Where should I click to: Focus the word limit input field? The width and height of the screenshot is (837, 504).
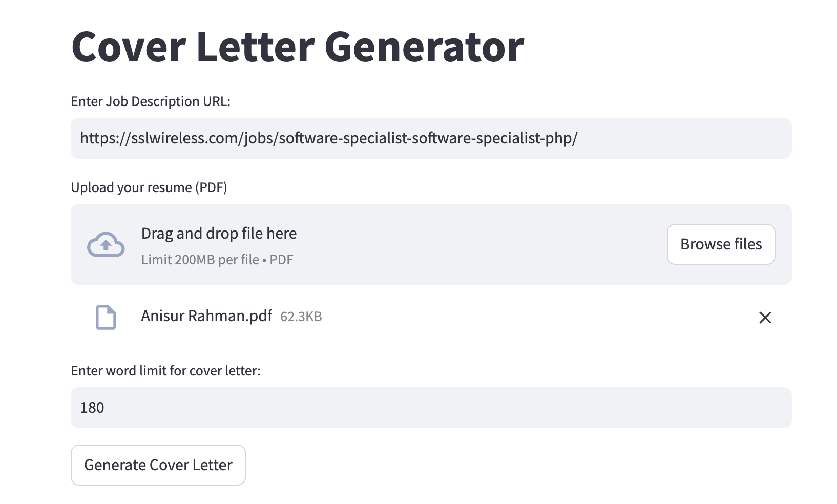(430, 408)
